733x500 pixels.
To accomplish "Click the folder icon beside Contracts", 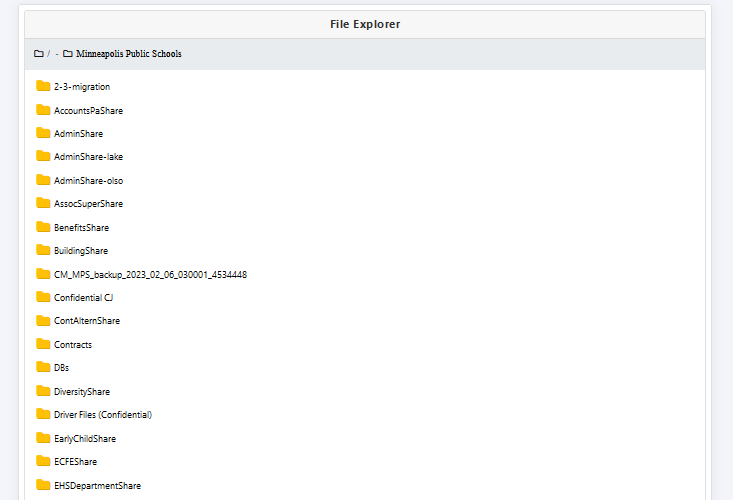I will [x=43, y=344].
